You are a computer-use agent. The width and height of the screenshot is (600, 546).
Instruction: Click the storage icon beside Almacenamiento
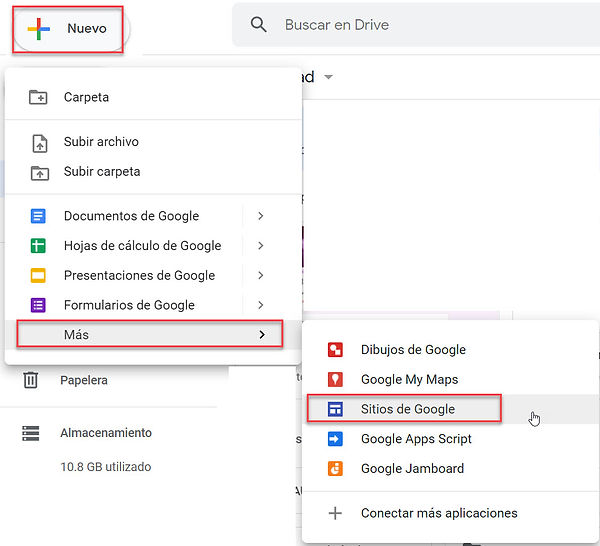[31, 433]
